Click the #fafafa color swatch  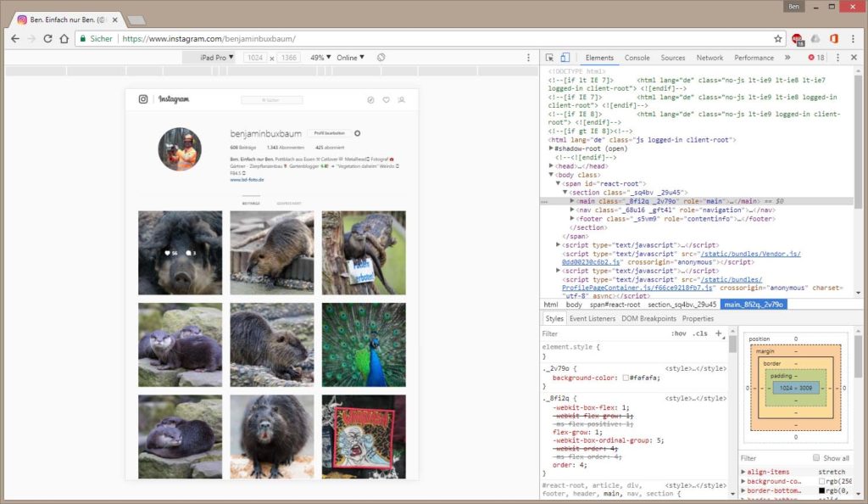[626, 378]
